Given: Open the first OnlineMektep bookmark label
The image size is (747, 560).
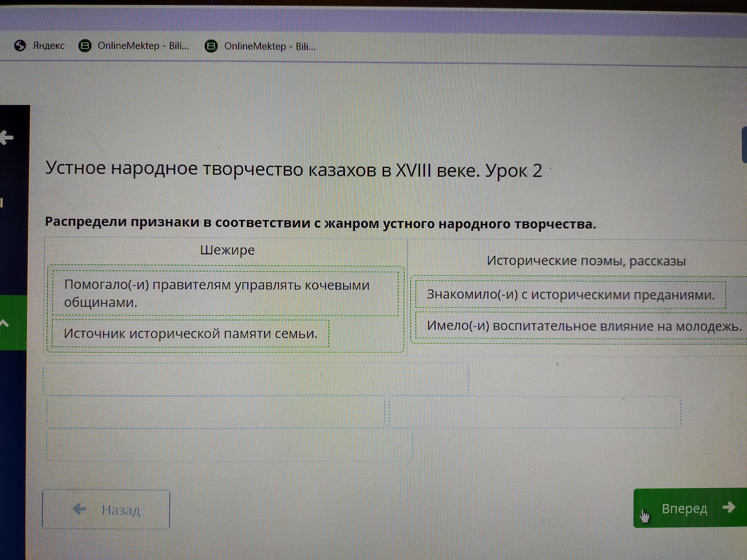Looking at the screenshot, I should pos(143,46).
